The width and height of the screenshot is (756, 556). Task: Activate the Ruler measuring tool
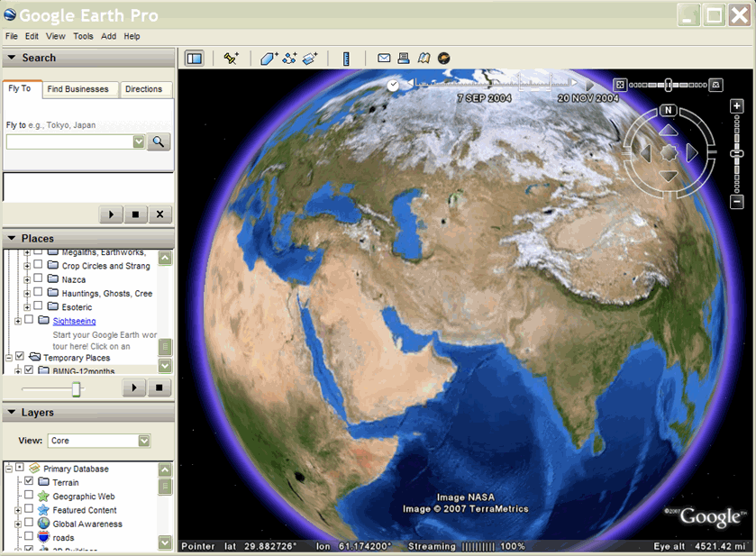coord(347,57)
